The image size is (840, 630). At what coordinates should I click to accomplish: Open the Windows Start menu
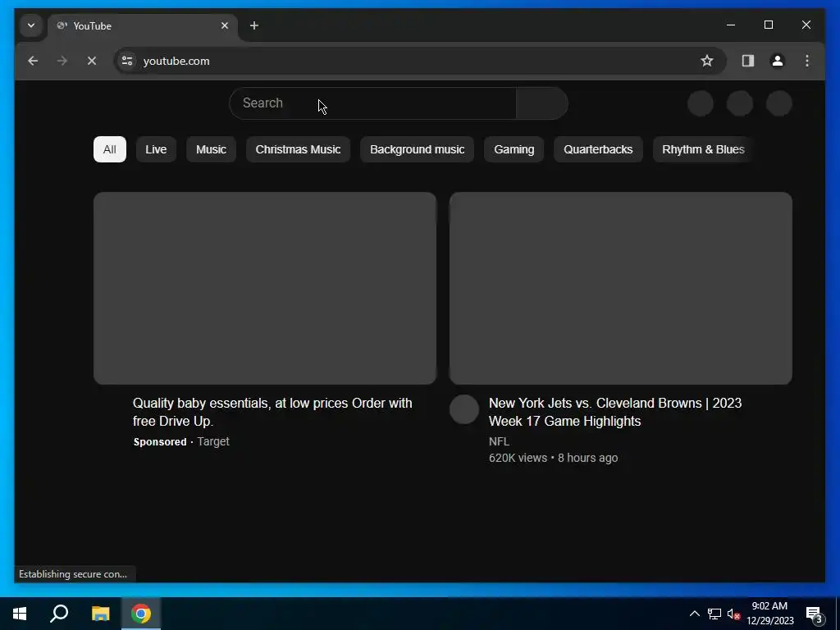pos(20,614)
